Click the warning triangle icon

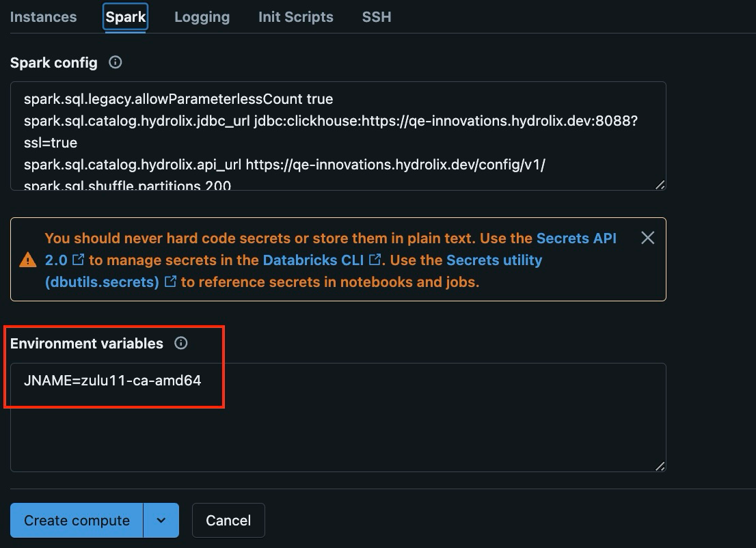(28, 260)
